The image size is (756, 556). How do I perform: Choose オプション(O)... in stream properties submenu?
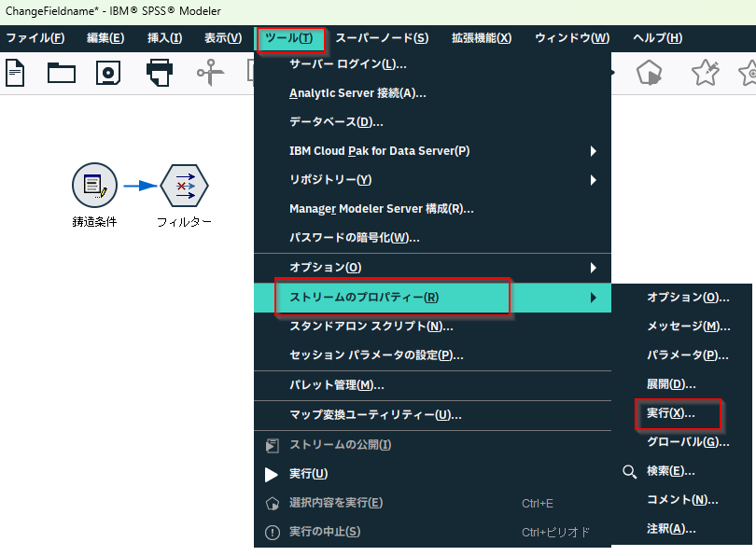pyautogui.click(x=681, y=298)
